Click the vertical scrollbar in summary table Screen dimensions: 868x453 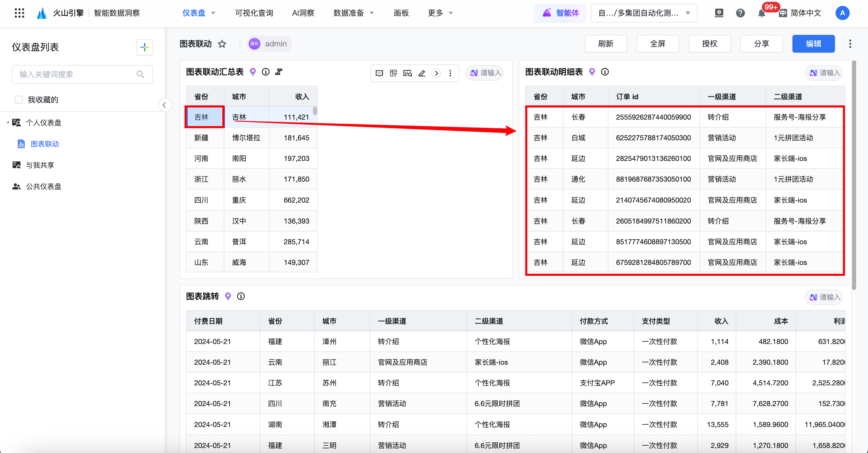click(x=315, y=111)
